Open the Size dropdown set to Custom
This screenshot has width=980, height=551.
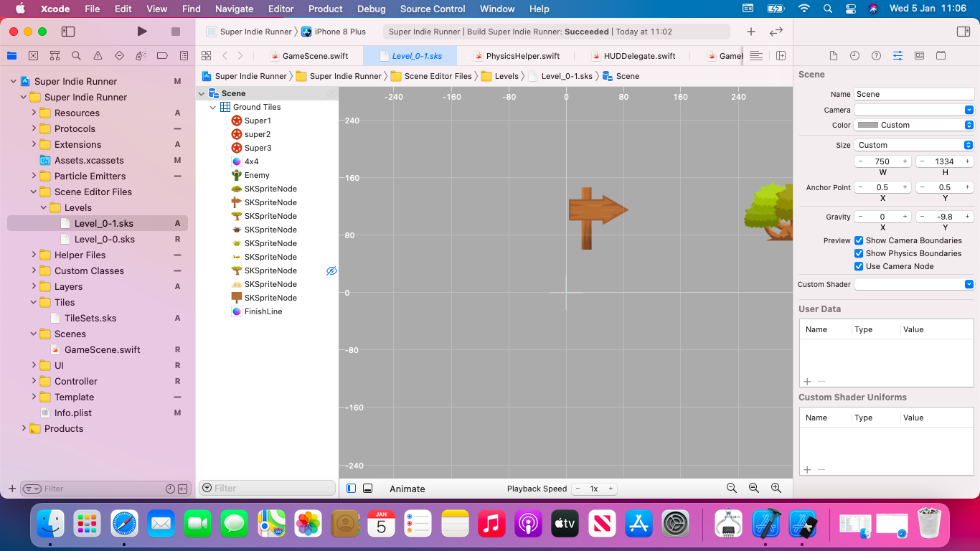(x=913, y=144)
